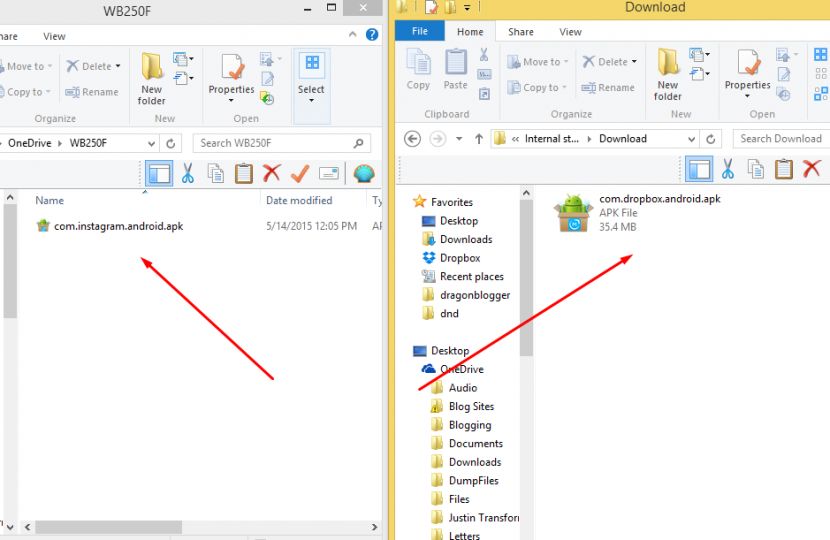830x540 pixels.
Task: Create New folder in Download window
Action: point(667,75)
